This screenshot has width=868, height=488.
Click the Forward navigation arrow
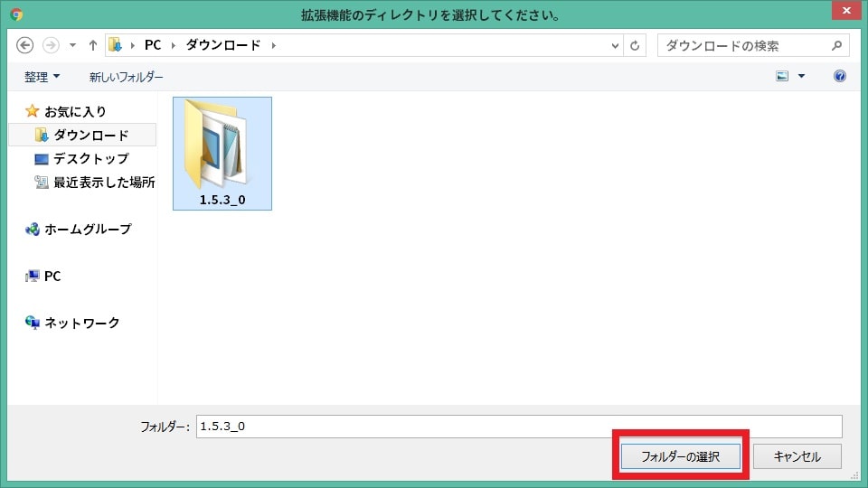[51, 45]
